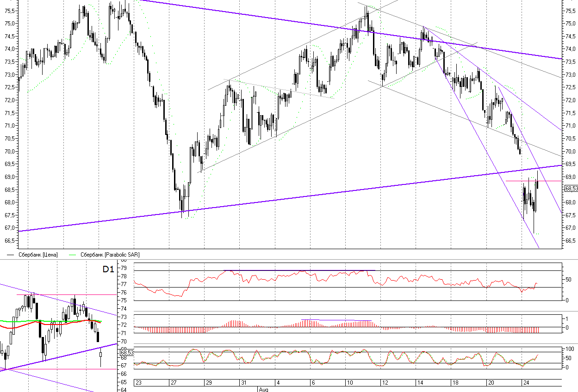
Task: Click date 24 on the timeline axis
Action: pos(525,383)
